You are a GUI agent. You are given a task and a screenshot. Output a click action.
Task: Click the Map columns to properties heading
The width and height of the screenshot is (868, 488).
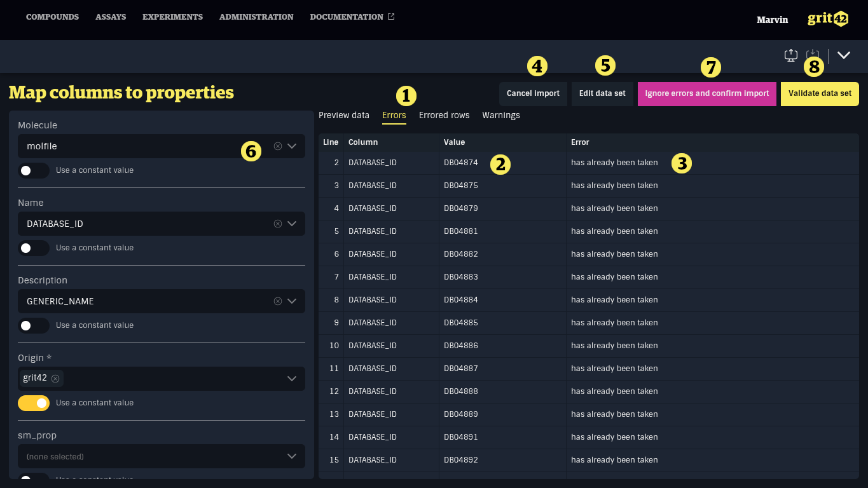point(121,93)
